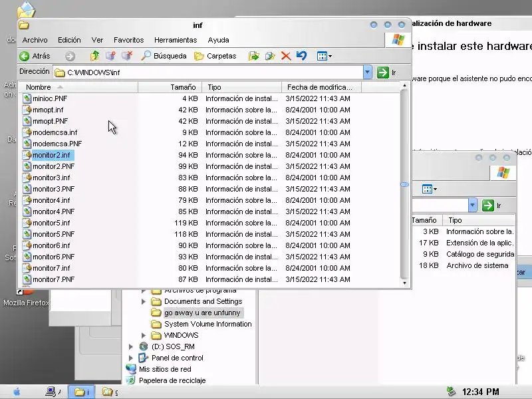Screen dimensions: 532x399
Task: Open the Ayuda menu
Action: [219, 40]
